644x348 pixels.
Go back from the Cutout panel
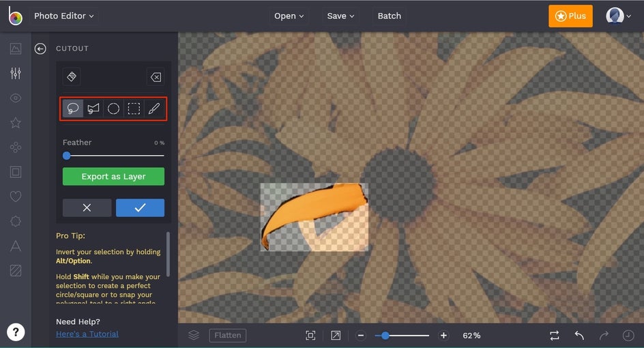[x=40, y=49]
